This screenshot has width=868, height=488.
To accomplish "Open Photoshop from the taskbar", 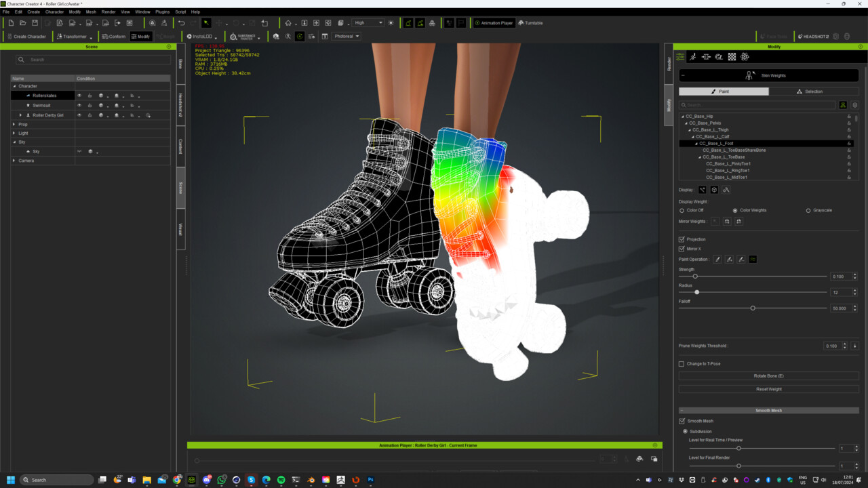I will point(371,480).
